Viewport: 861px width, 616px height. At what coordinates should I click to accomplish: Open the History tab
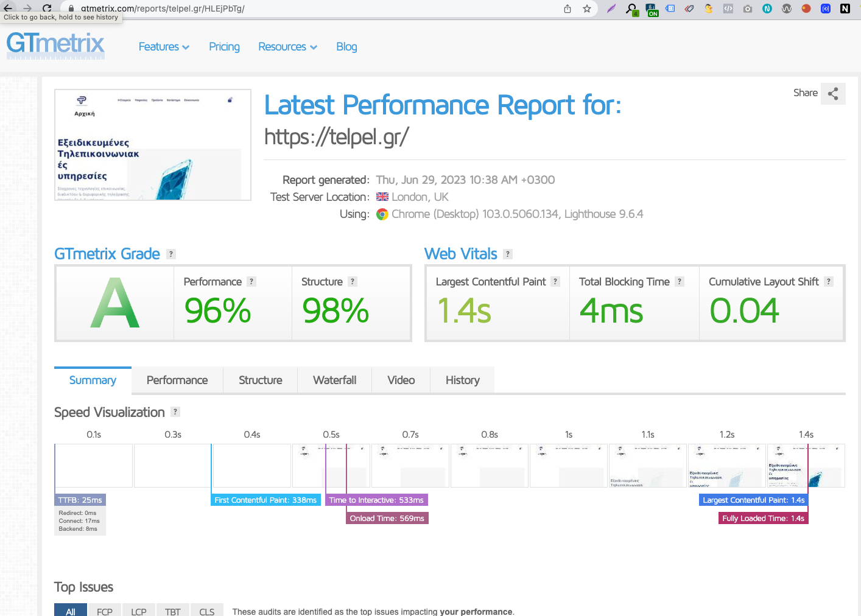[x=463, y=380]
